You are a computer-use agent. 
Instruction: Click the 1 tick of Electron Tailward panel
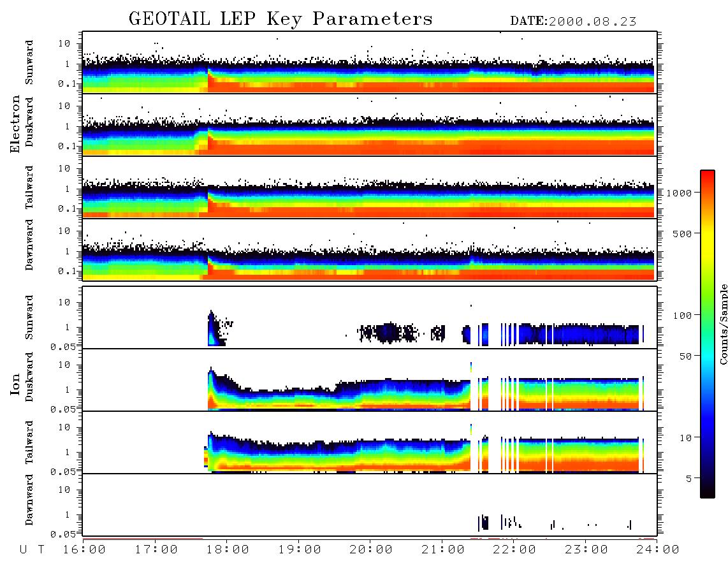[68, 189]
